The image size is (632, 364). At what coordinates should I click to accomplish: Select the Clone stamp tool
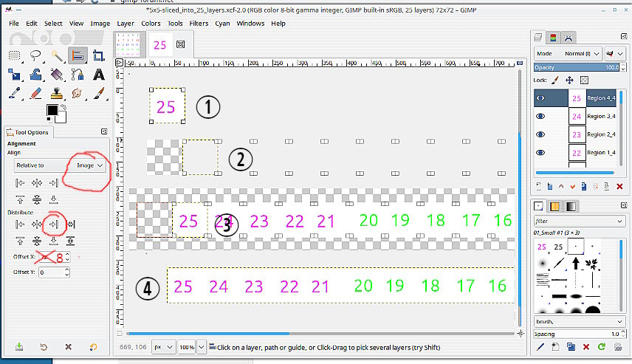click(x=57, y=94)
